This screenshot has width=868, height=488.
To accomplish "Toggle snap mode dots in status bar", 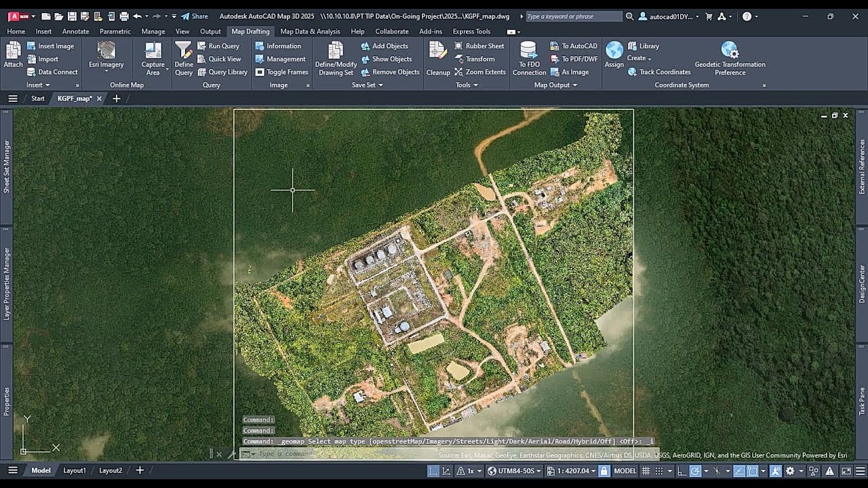I will tap(660, 471).
